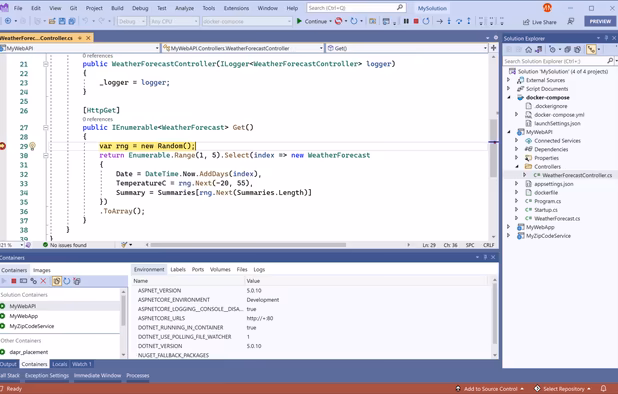Screen dimensions: 618x394
Task: Open the docker-compose startup project dropdown
Action: point(247,21)
